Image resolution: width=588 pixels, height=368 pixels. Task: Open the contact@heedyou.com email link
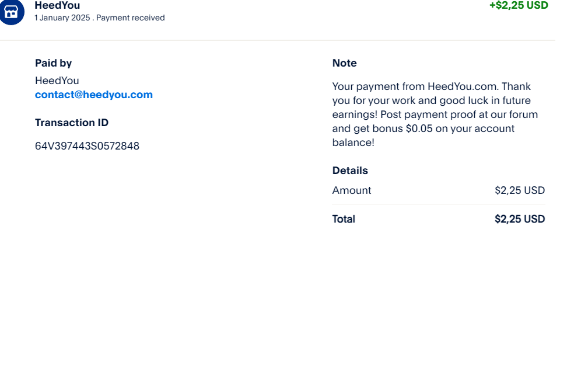94,95
